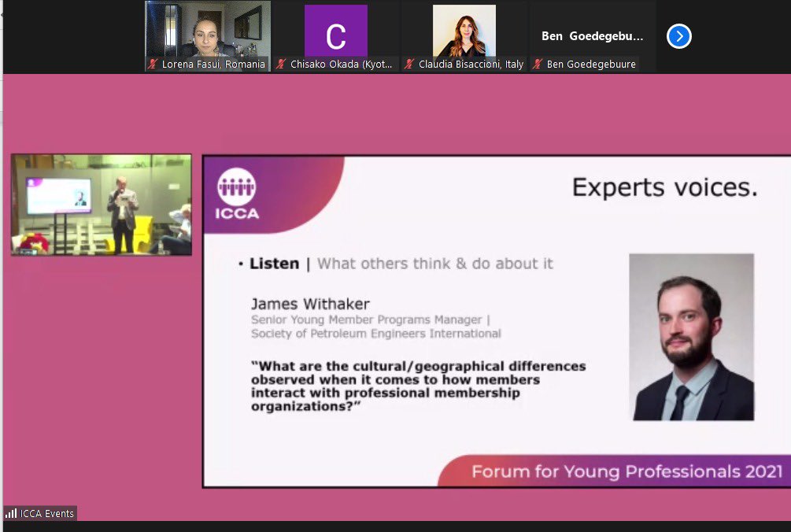Screen dimensions: 791x532
Task: Click 'Claudia Bisaccioni, Italy' name label
Action: 471,64
